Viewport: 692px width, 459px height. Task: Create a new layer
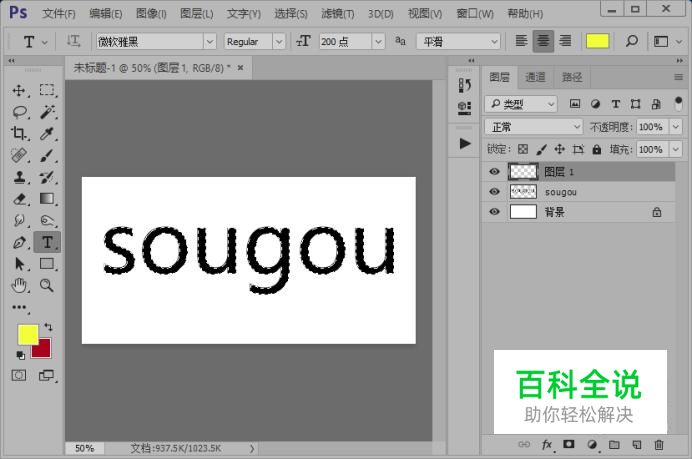(636, 444)
